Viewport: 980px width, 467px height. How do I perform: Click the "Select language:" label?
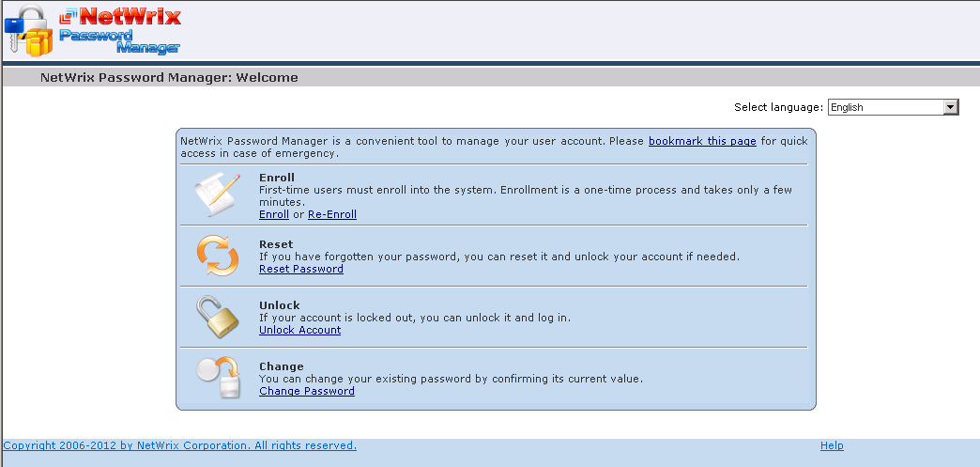(779, 107)
